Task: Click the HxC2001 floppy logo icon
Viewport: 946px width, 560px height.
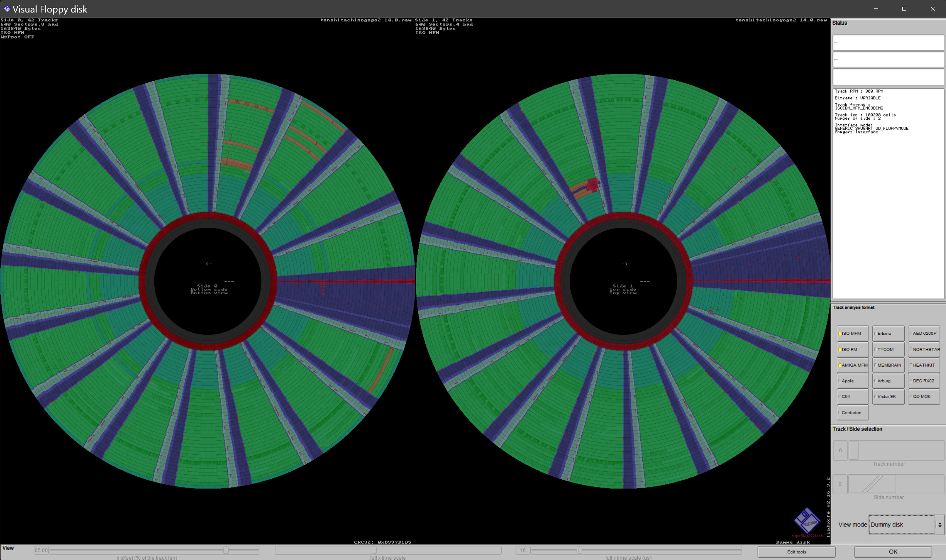Action: point(807,521)
